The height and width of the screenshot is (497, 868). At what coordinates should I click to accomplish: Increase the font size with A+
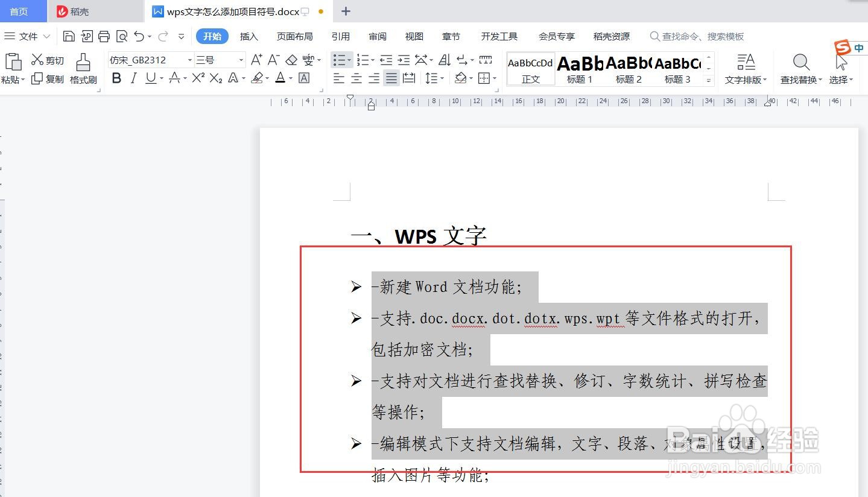coord(256,60)
